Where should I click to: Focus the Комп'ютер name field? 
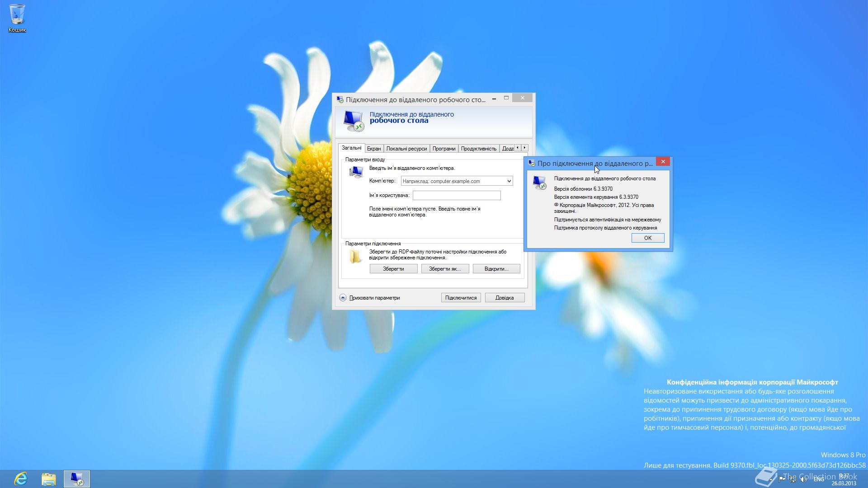[453, 181]
